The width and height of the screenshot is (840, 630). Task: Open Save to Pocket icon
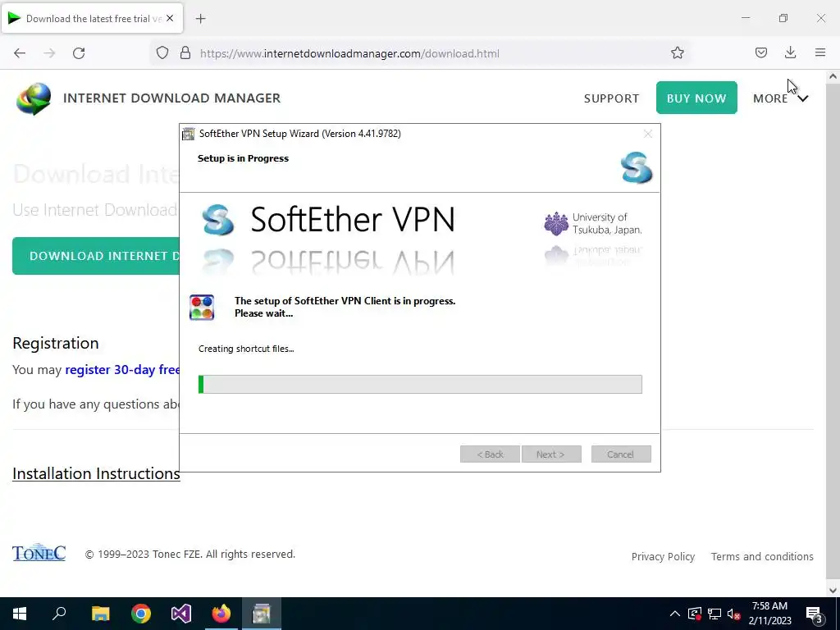pyautogui.click(x=760, y=52)
